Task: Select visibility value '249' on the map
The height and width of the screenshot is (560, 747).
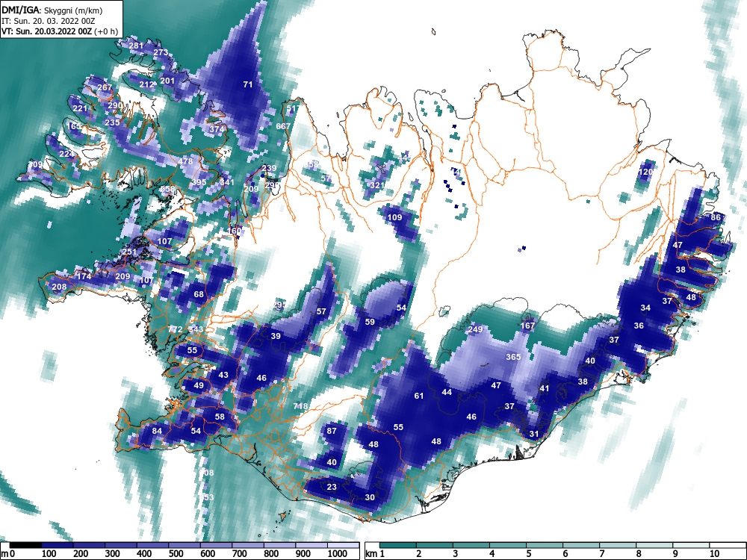Action: (x=475, y=329)
